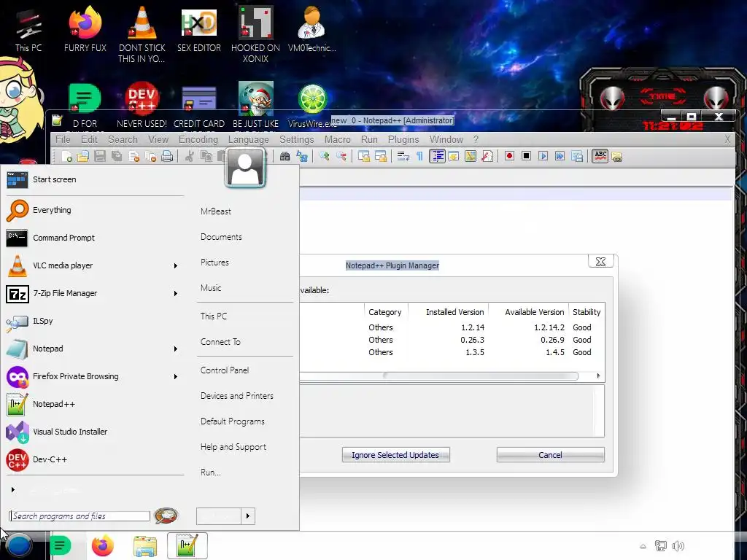Screen dimensions: 747x560
Task: Open the Settings menu in Notepad++
Action: click(296, 139)
